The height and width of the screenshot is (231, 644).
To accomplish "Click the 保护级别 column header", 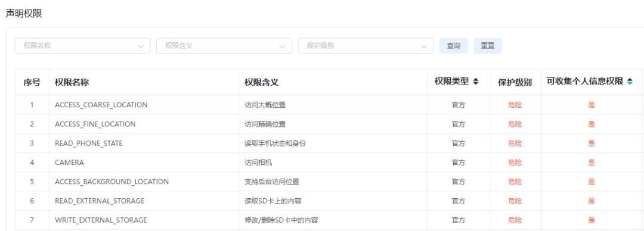I will point(515,82).
